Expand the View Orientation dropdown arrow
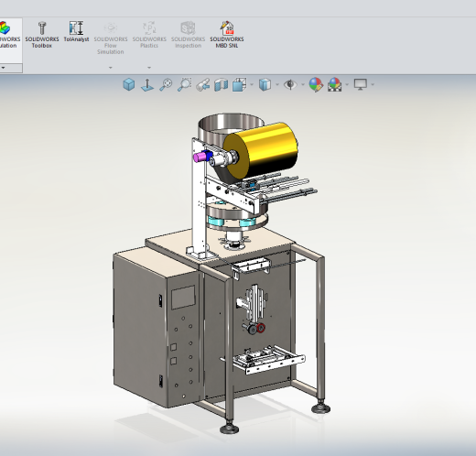The width and height of the screenshot is (476, 456). (252, 84)
